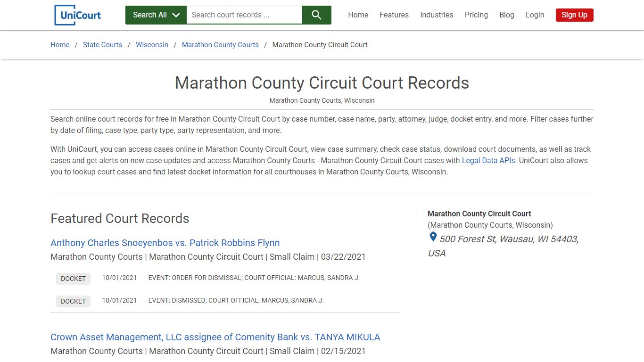Select the Marathon County Circuit Court Records heading

322,83
